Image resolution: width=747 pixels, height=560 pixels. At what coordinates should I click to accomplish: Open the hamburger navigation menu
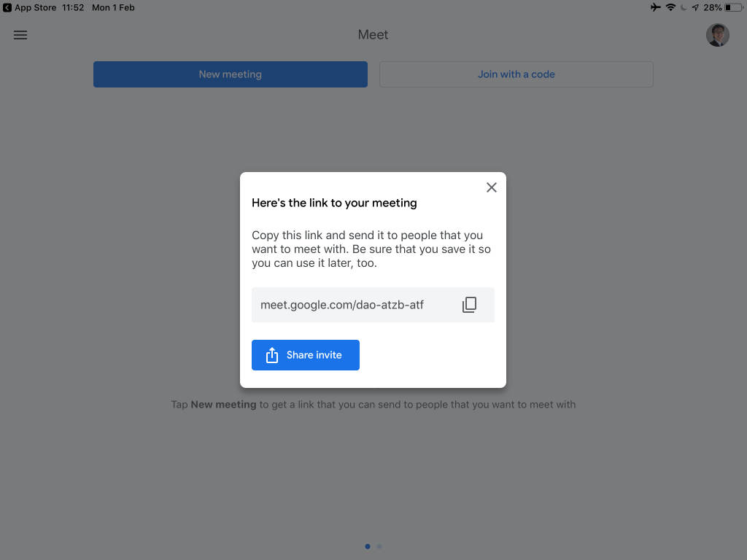pyautogui.click(x=20, y=35)
